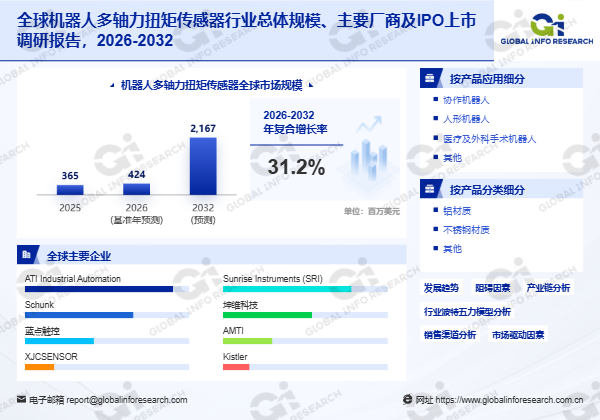Click the ATI Industrial Automation progress bar
Screen dimensions: 600x420
[107, 289]
